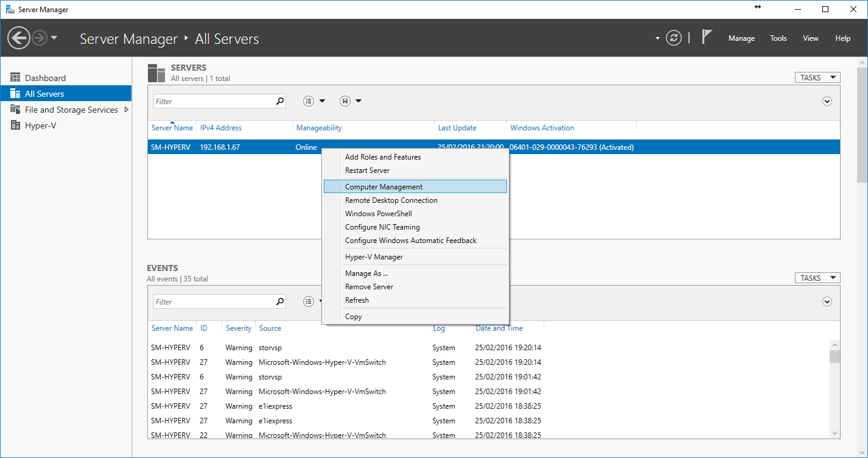
Task: Click File and Storage Services icon
Action: pyautogui.click(x=15, y=110)
